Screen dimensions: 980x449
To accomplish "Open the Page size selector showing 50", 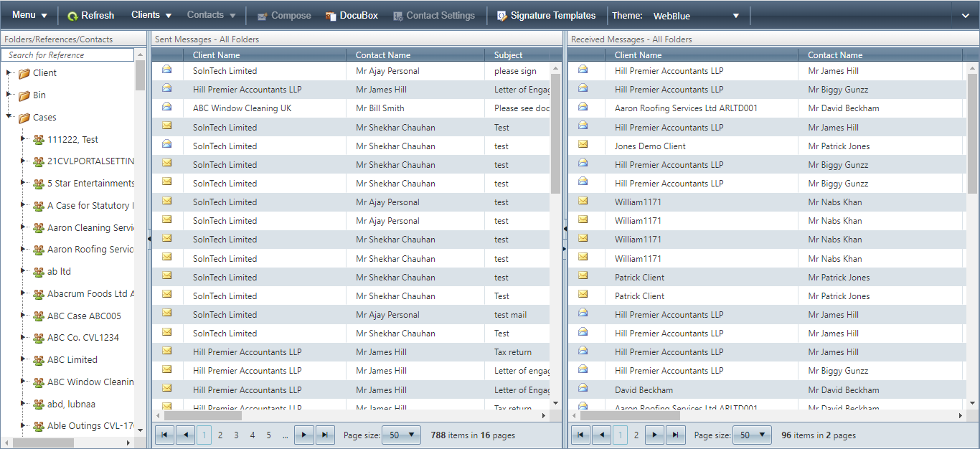I will (401, 435).
